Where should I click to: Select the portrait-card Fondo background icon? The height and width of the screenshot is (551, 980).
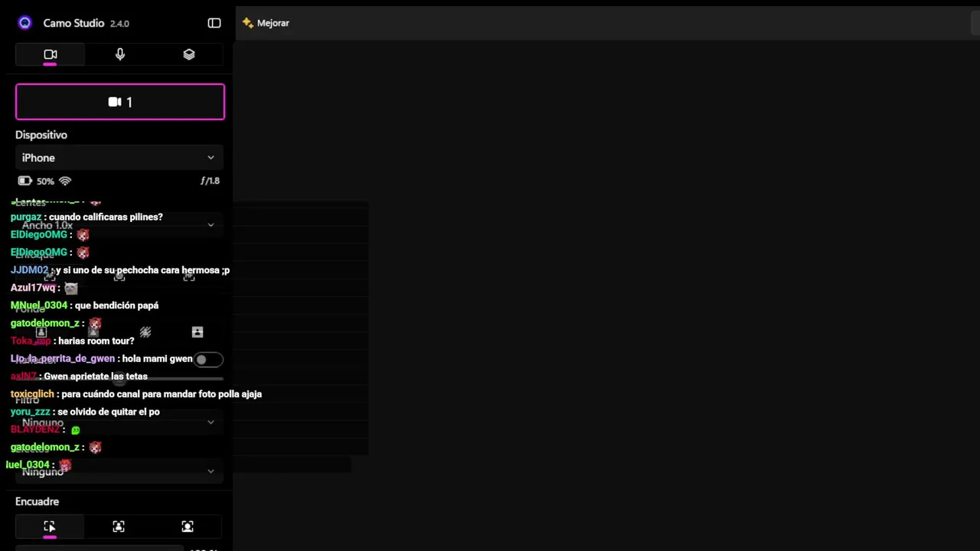(198, 332)
